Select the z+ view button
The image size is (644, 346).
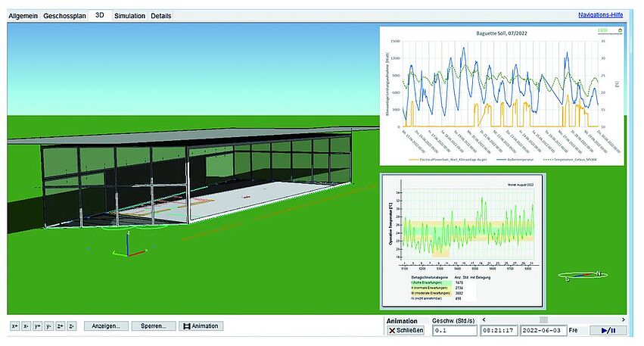click(x=61, y=326)
